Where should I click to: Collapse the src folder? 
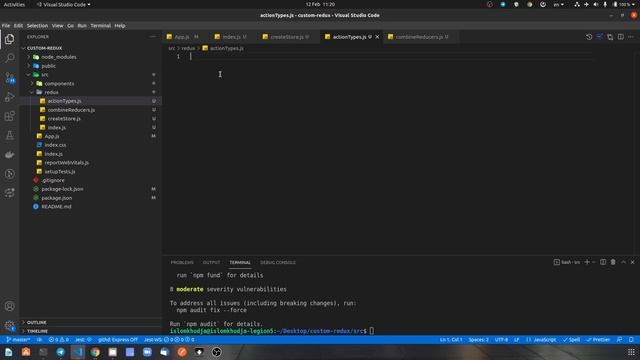(x=44, y=75)
